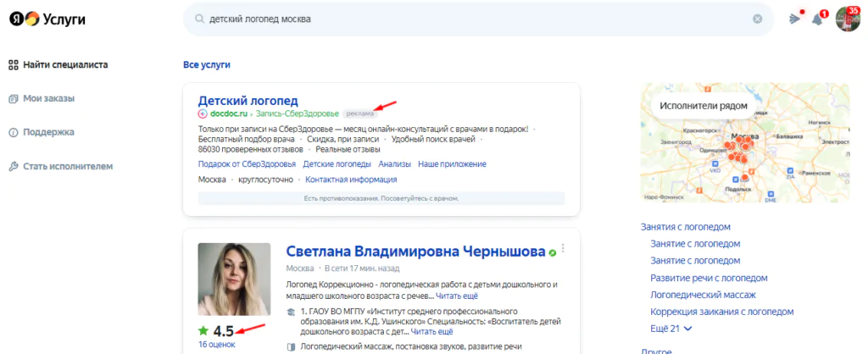The width and height of the screenshot is (868, 354).
Task: Click Исполнители рядом map button
Action: click(703, 106)
